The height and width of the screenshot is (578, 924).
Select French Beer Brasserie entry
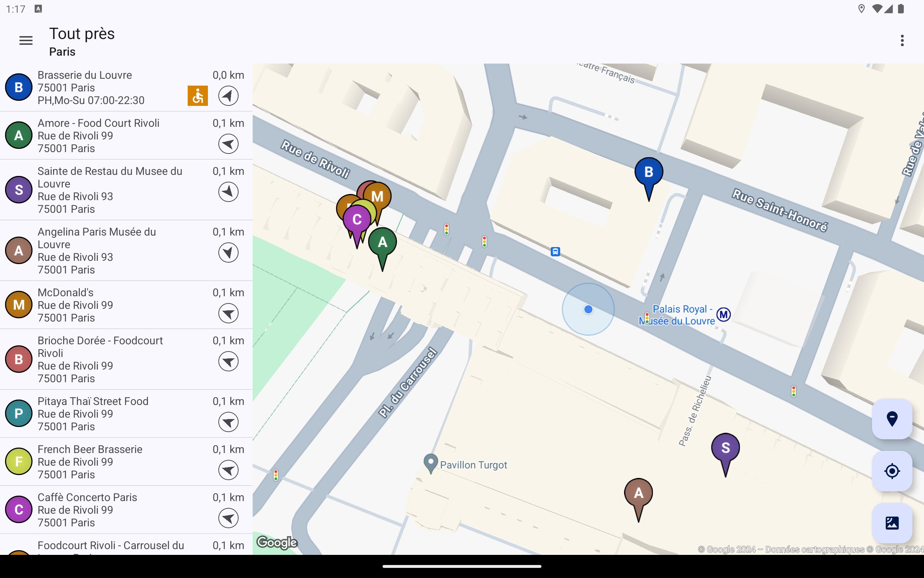click(126, 462)
